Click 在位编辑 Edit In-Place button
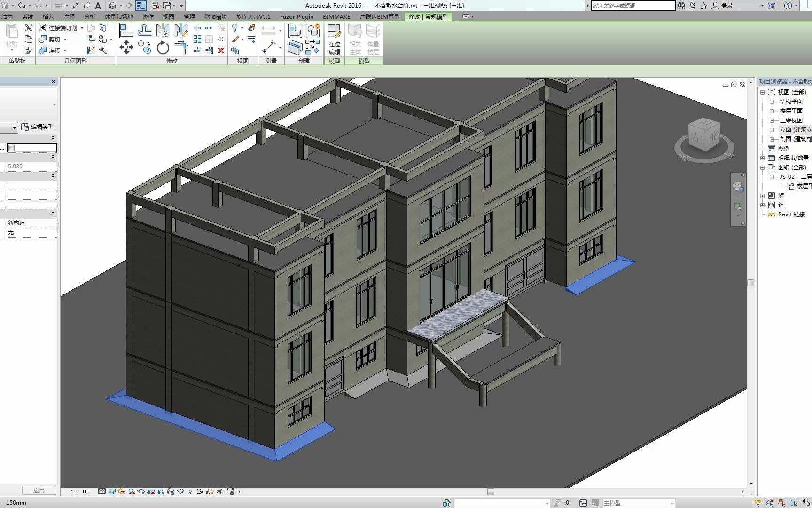This screenshot has height=508, width=812. (335, 40)
